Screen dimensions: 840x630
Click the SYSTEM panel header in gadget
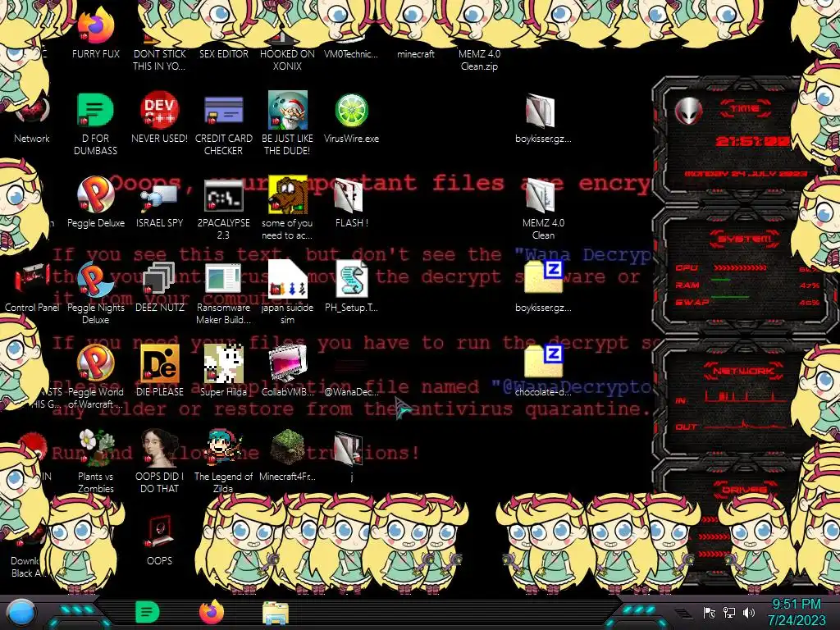pos(745,238)
